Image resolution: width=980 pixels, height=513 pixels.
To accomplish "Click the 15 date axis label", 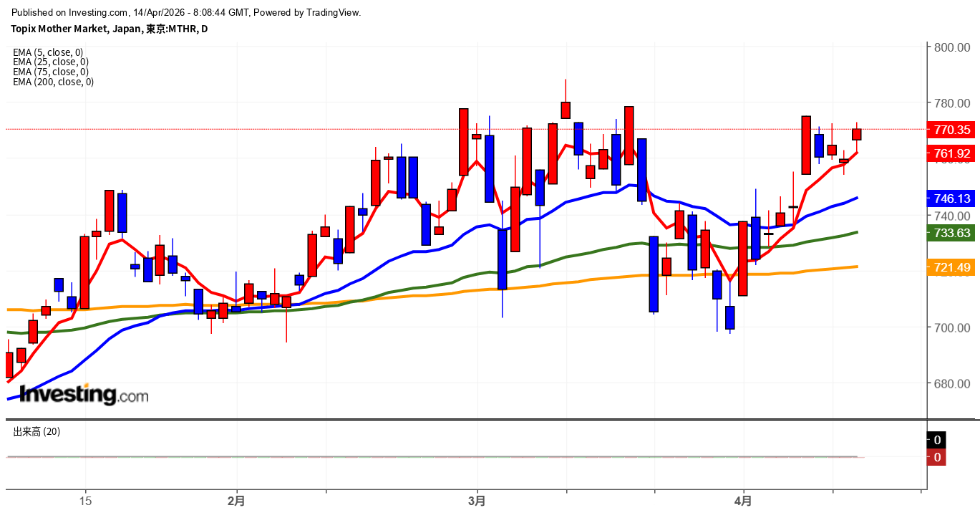I will 85,502.
